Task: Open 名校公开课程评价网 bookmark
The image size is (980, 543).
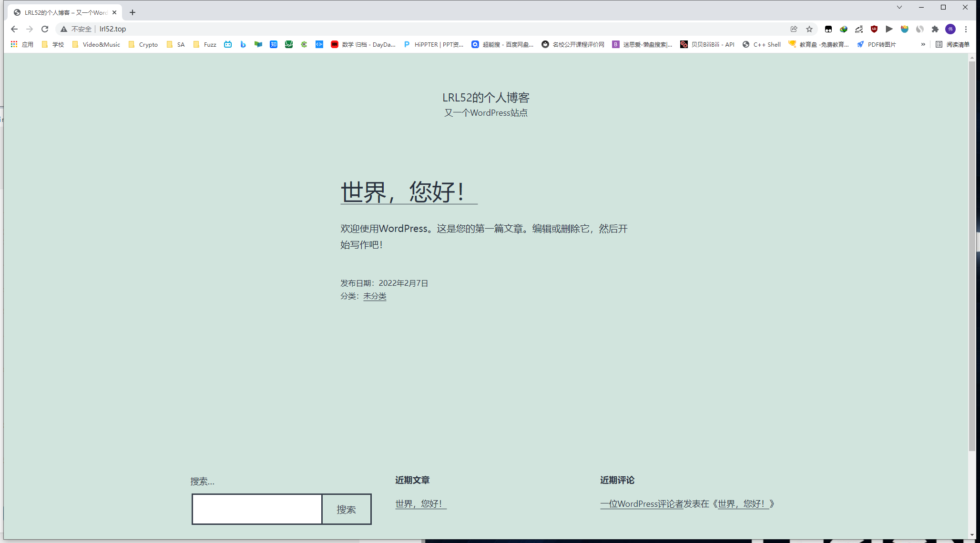Action: 573,44
